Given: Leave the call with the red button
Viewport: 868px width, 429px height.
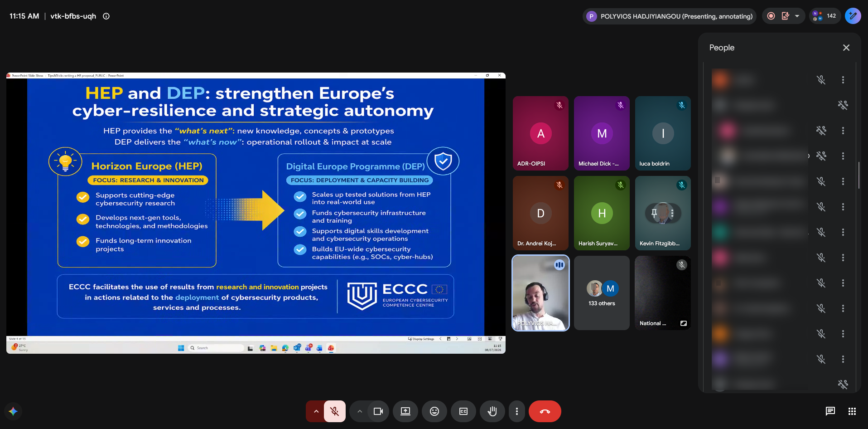Looking at the screenshot, I should click(545, 411).
